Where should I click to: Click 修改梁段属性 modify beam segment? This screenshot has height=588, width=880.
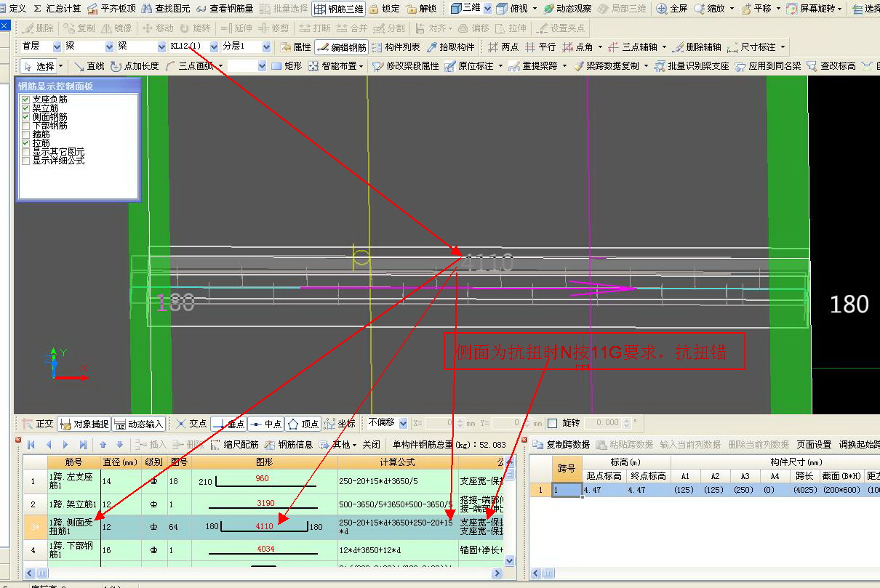pyautogui.click(x=406, y=65)
